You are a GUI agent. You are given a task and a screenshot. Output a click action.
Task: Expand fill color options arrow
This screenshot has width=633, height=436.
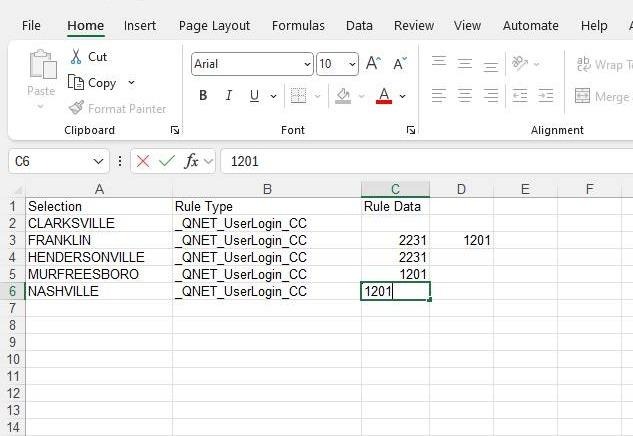(361, 96)
